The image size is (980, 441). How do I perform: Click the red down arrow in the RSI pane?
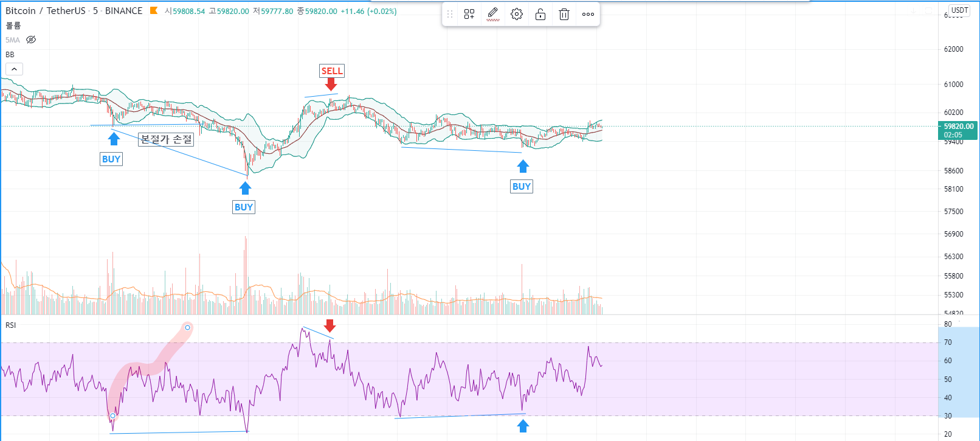pyautogui.click(x=330, y=325)
